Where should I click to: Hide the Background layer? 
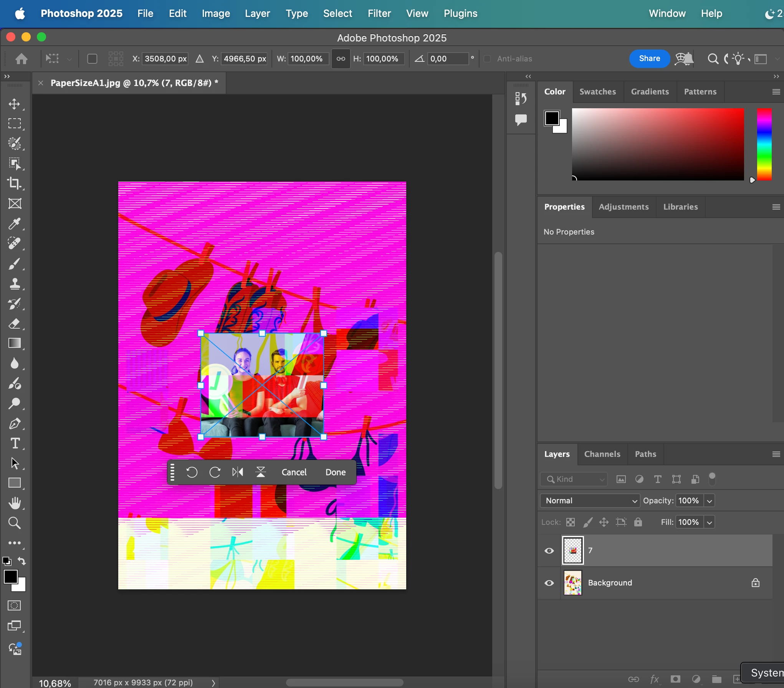click(549, 583)
